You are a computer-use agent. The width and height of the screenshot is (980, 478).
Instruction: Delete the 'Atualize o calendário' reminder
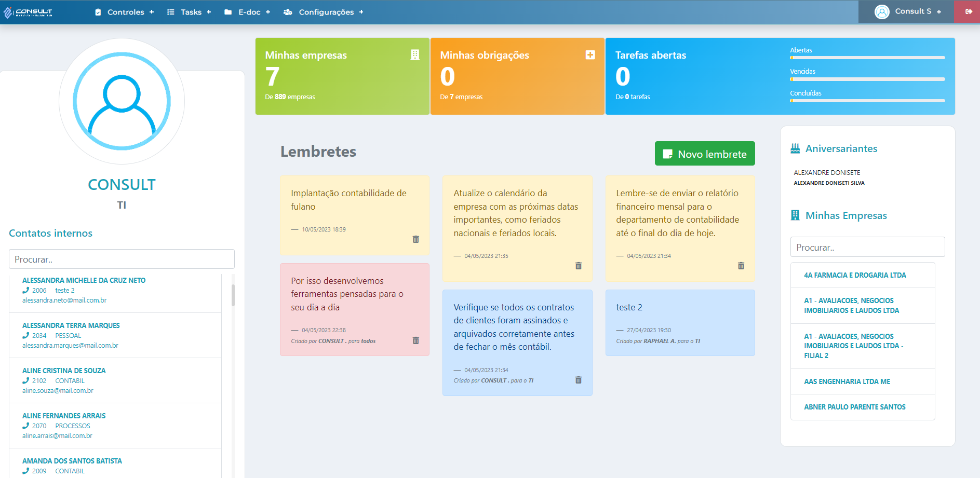click(x=578, y=266)
